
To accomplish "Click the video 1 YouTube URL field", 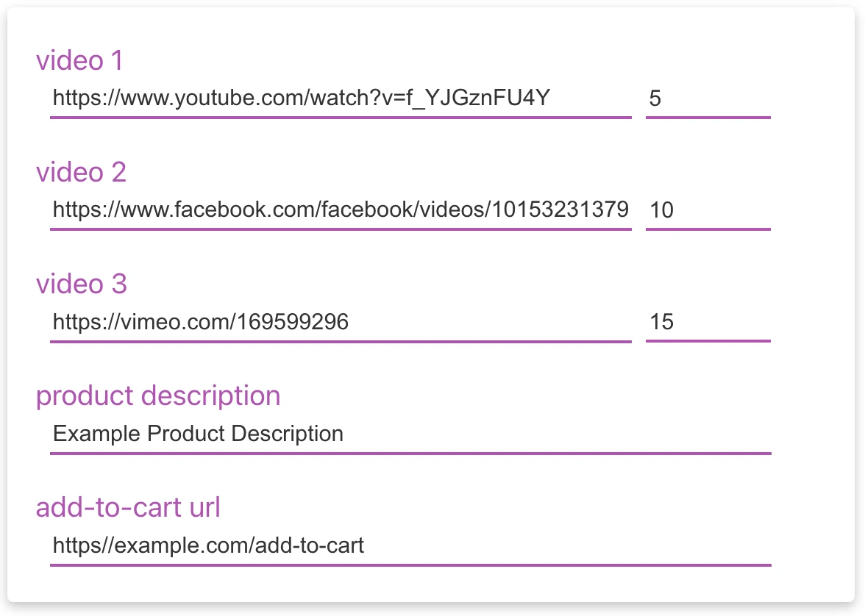I will [x=302, y=98].
